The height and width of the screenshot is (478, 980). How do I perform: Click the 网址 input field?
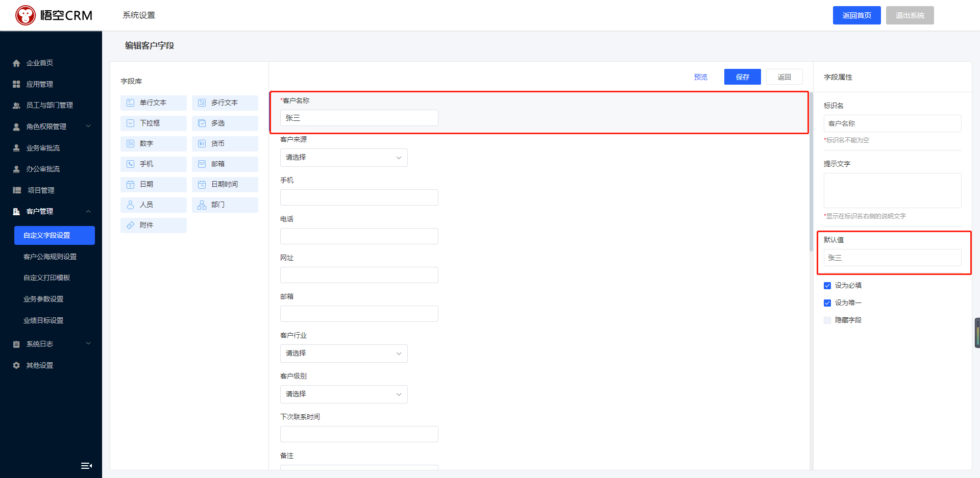(359, 275)
